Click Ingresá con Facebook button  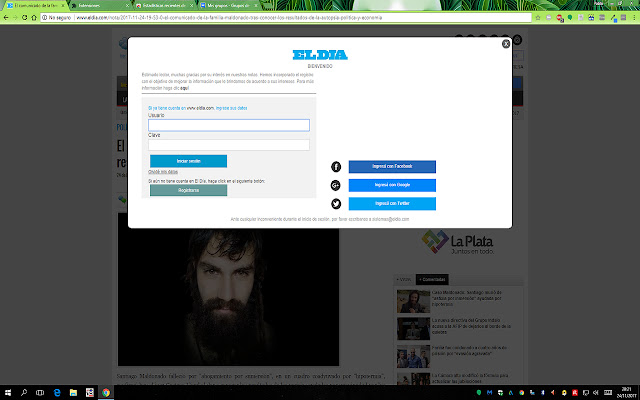392,167
